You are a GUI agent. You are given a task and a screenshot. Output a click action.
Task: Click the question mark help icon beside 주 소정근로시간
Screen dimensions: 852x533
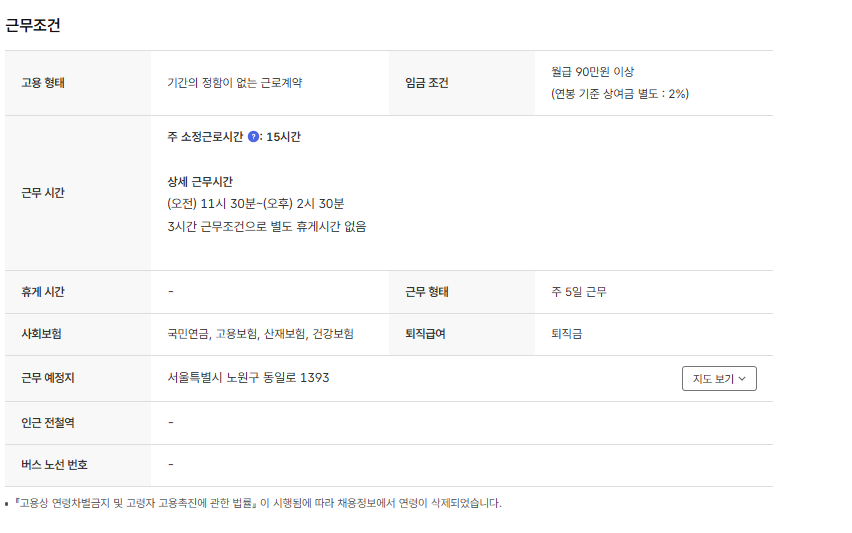click(x=253, y=137)
